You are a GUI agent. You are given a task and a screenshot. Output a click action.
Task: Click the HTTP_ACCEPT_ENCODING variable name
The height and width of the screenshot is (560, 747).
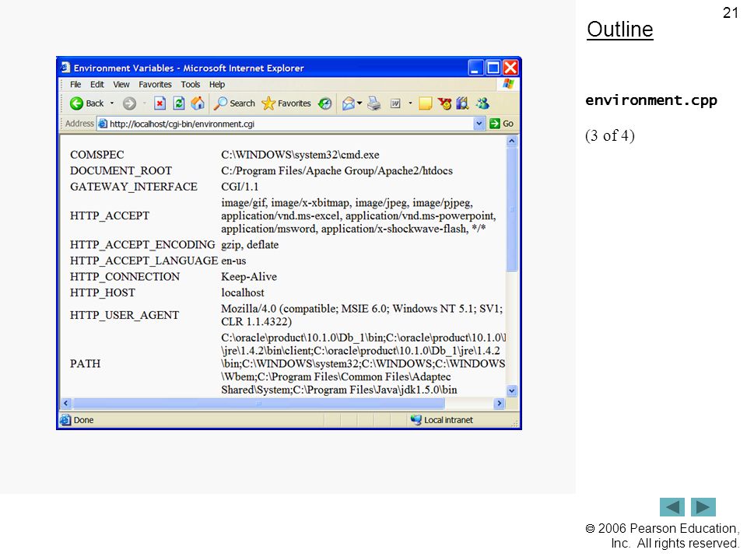point(142,245)
